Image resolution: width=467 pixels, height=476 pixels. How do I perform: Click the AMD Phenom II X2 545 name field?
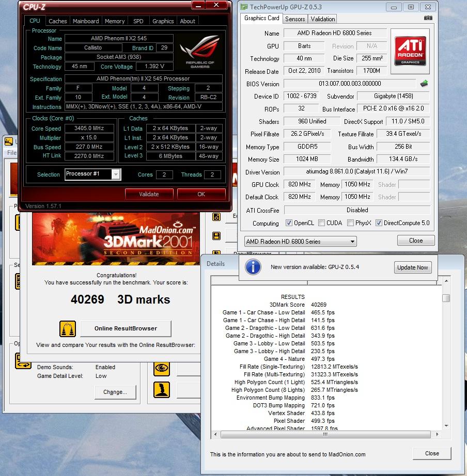(119, 38)
